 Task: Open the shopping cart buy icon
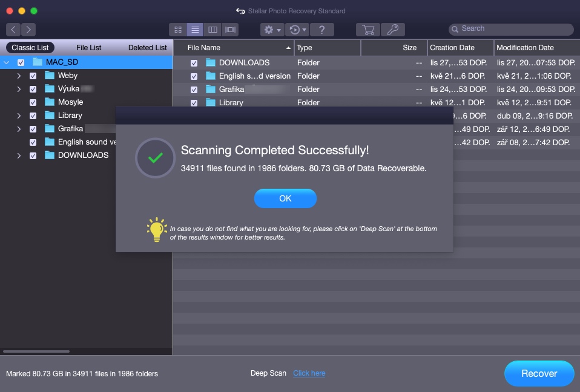(x=368, y=30)
